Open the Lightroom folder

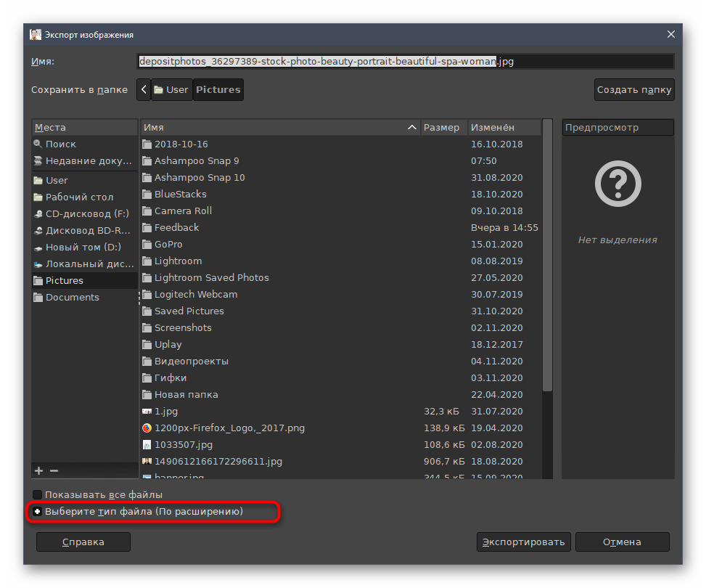click(178, 261)
